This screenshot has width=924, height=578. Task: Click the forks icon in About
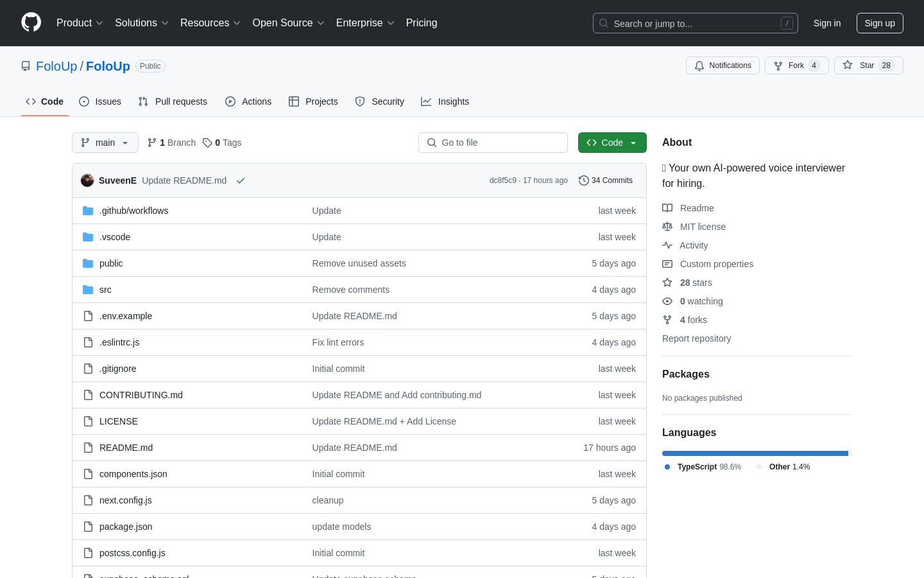667,320
